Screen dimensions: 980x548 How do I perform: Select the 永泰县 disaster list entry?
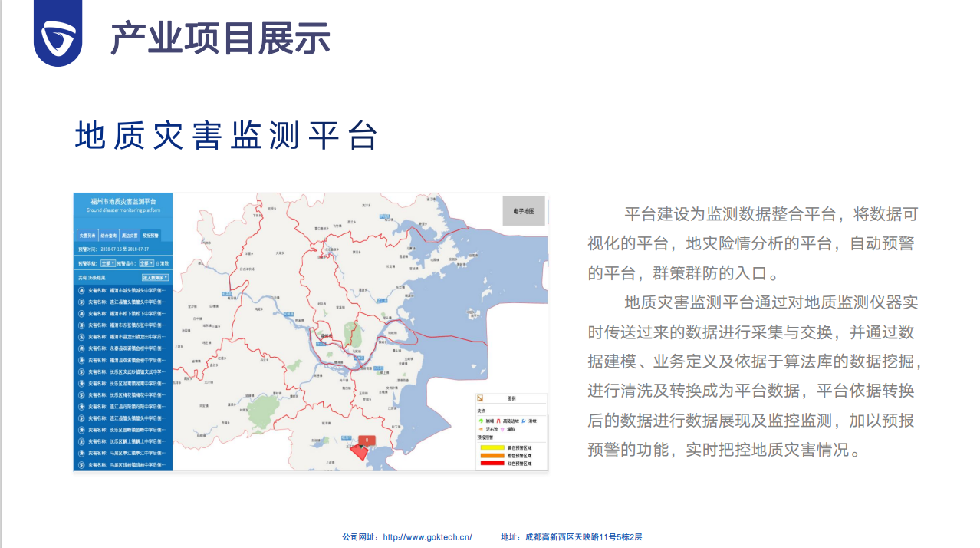(x=123, y=348)
